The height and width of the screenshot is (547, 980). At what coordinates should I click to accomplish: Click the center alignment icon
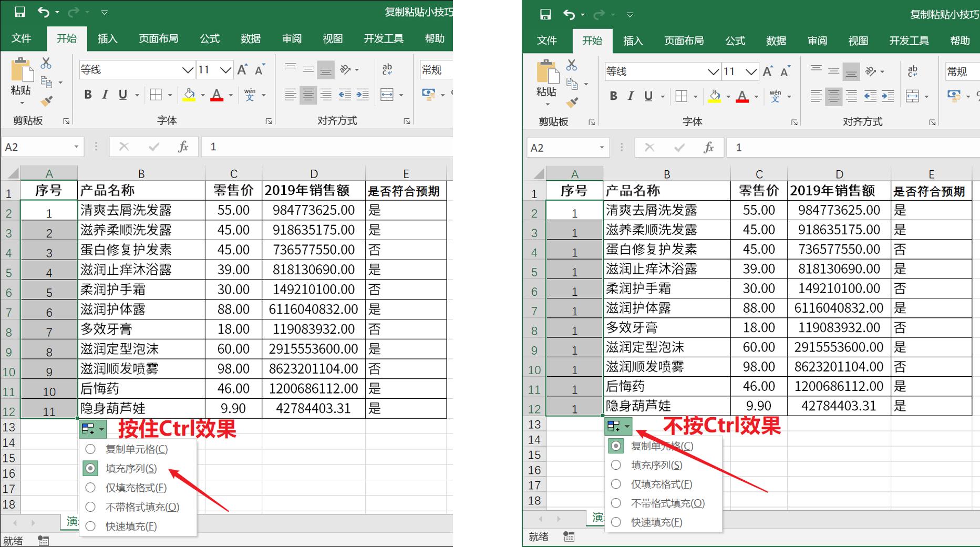coord(308,95)
